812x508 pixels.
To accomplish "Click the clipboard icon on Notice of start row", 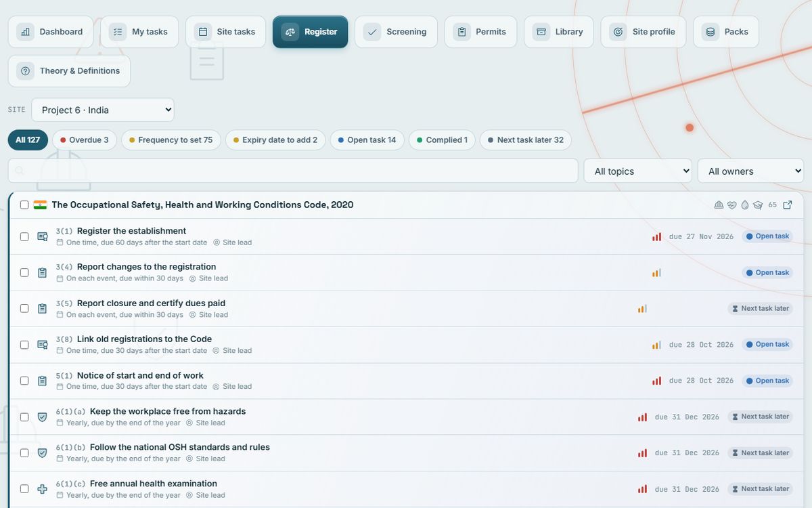I will (x=43, y=381).
